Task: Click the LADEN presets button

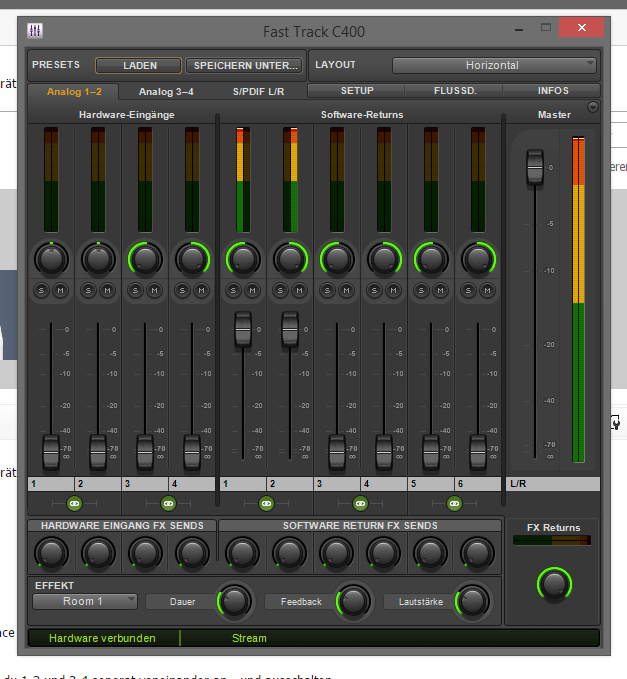Action: [x=139, y=66]
